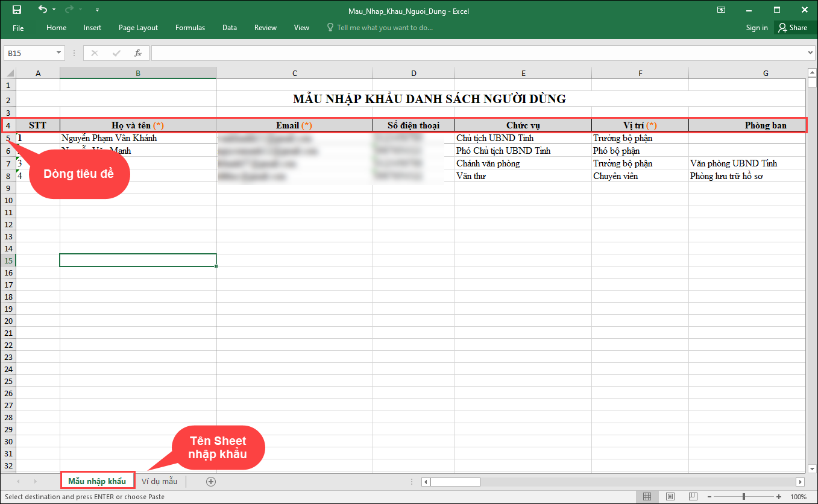
Task: Open the Undo history dropdown arrow
Action: pos(54,10)
